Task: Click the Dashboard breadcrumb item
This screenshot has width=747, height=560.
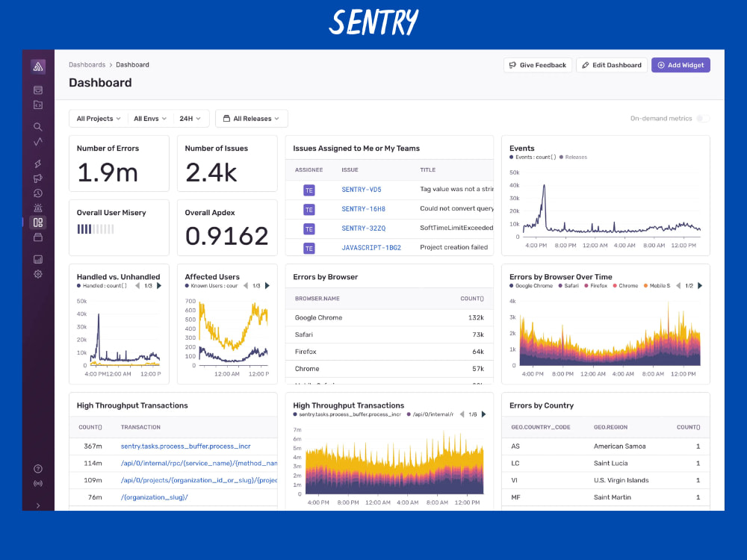Action: 132,65
